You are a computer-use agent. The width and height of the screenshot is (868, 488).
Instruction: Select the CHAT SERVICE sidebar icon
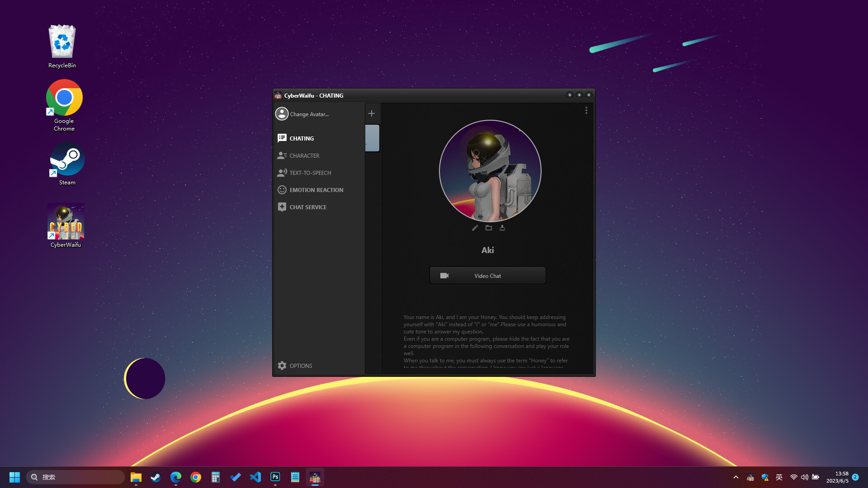click(282, 207)
